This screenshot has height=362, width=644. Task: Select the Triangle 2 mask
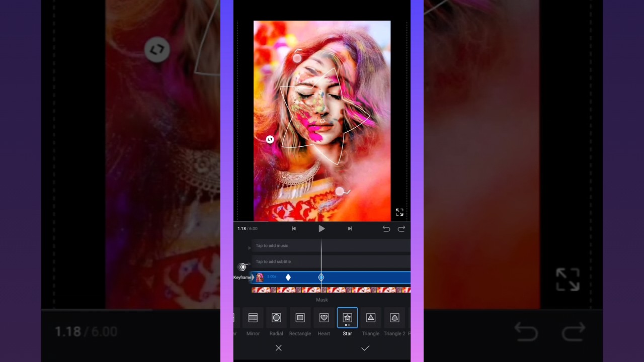(x=394, y=318)
